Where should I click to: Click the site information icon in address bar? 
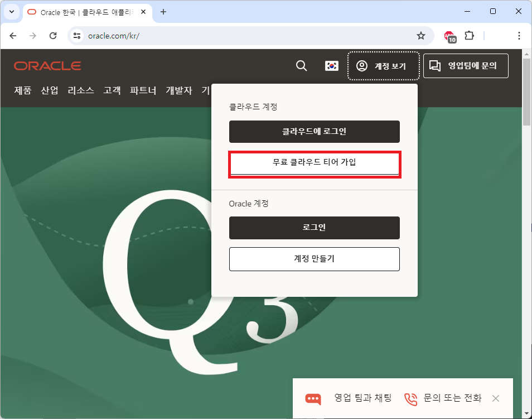[77, 36]
